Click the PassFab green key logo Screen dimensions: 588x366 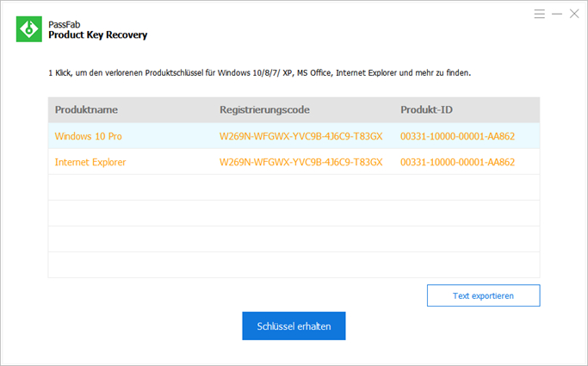pos(29,29)
